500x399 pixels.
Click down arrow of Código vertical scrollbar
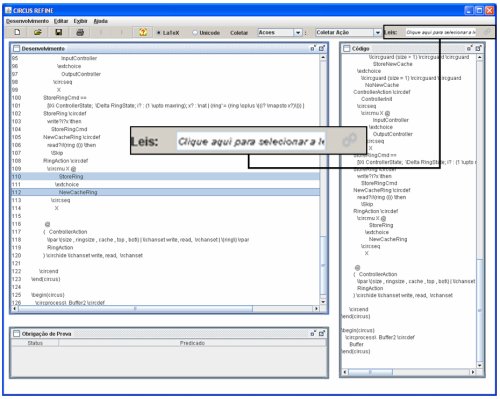(x=479, y=365)
